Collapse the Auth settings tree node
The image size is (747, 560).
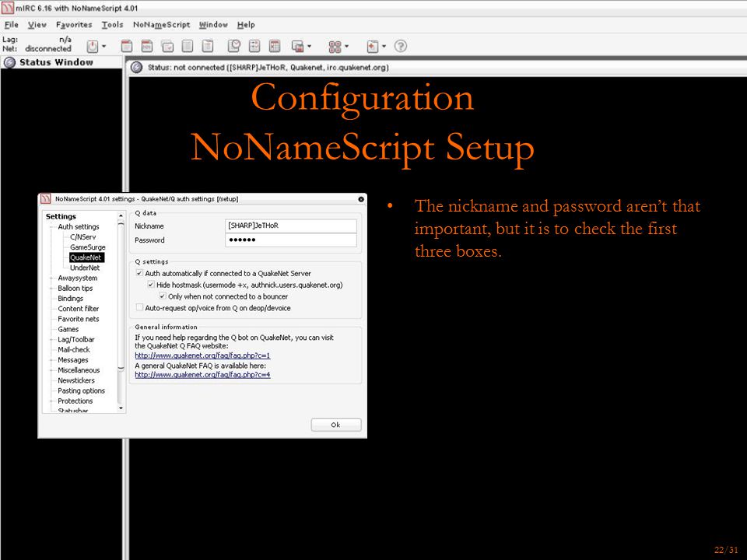pyautogui.click(x=52, y=226)
